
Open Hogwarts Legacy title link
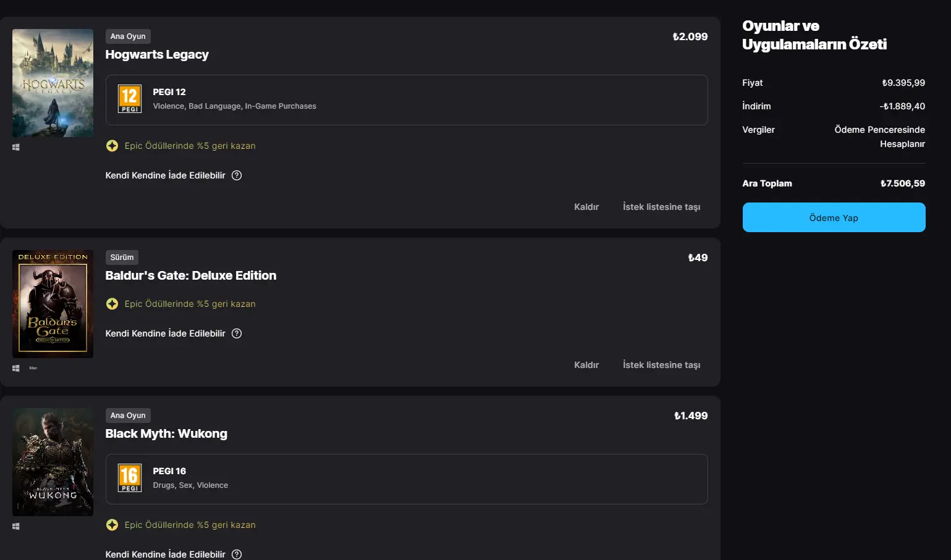pos(157,54)
